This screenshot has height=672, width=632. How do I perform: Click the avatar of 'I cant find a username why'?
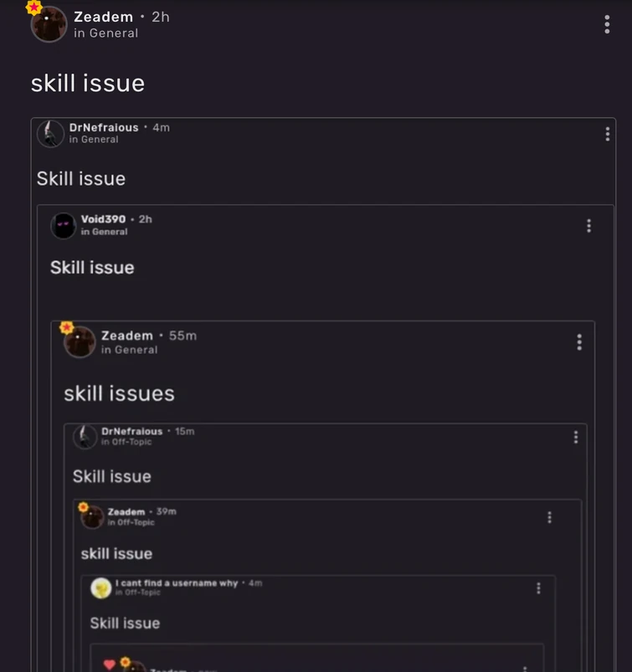click(100, 588)
